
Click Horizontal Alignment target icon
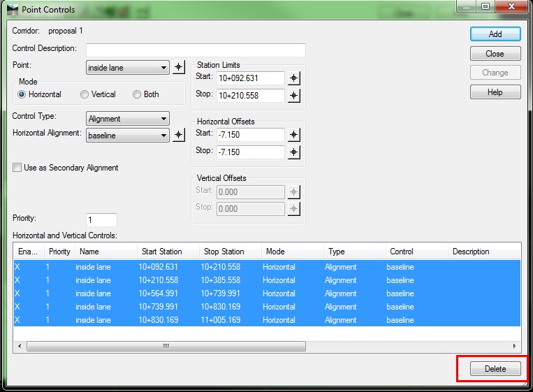[x=178, y=135]
